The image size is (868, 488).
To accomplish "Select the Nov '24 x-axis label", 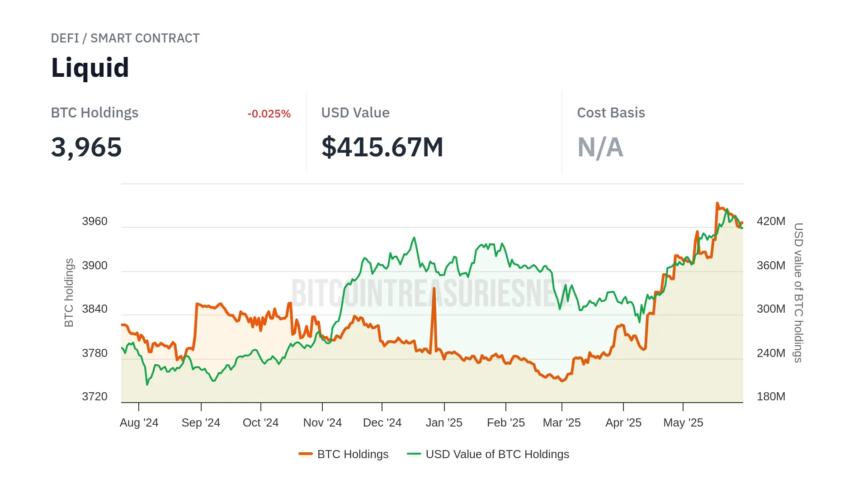I will click(x=322, y=423).
